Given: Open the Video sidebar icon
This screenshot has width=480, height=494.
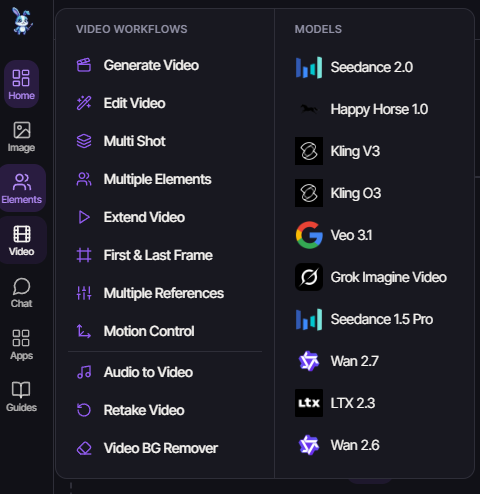Looking at the screenshot, I should tap(22, 234).
